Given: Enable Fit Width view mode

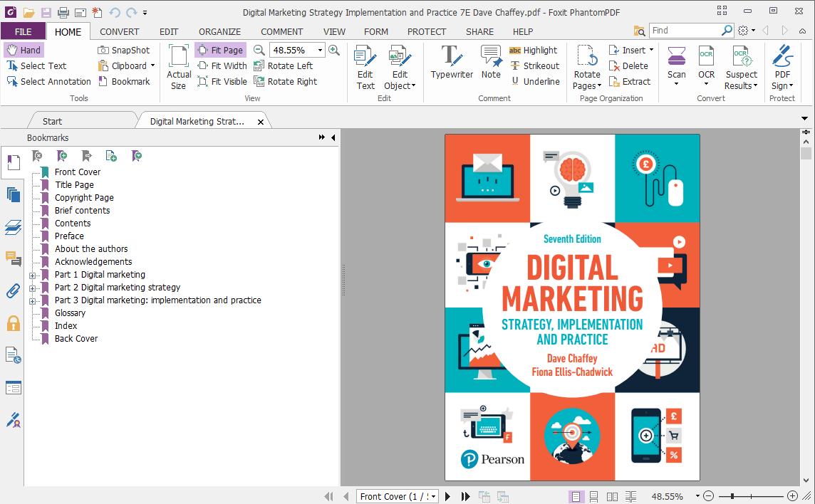Looking at the screenshot, I should 222,65.
